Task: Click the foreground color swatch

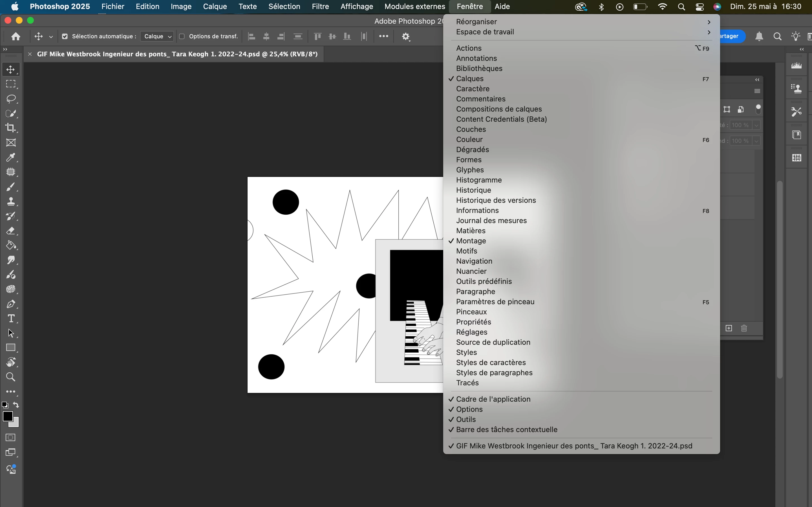Action: [x=7, y=416]
